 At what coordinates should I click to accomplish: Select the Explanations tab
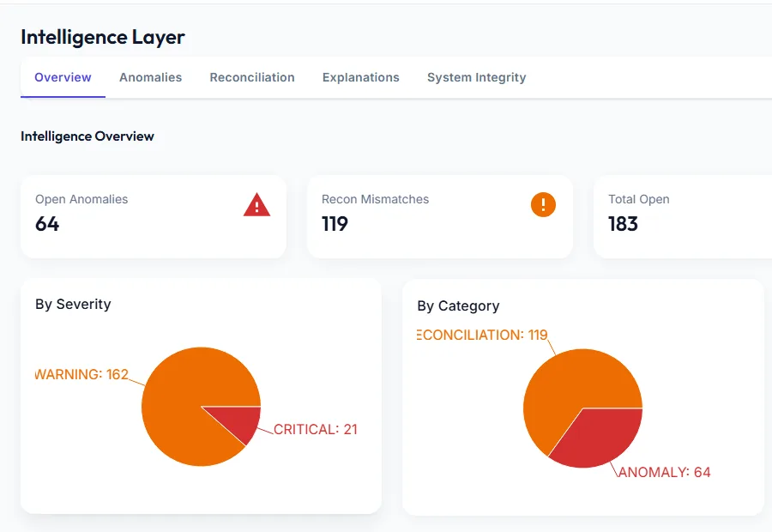click(x=361, y=77)
